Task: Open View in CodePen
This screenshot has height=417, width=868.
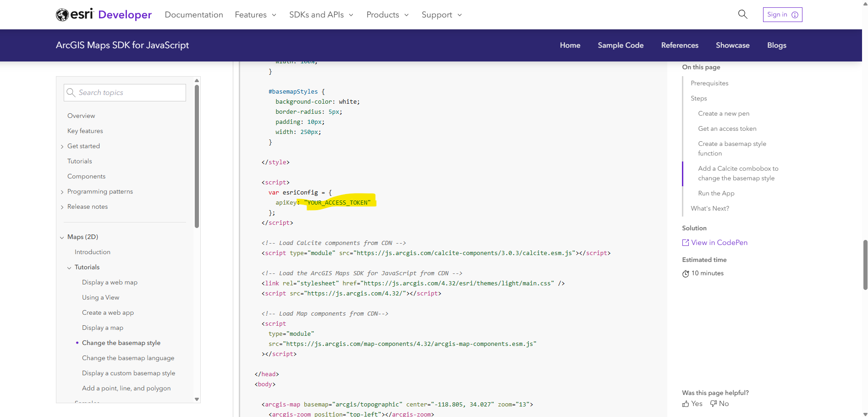Action: pyautogui.click(x=719, y=242)
